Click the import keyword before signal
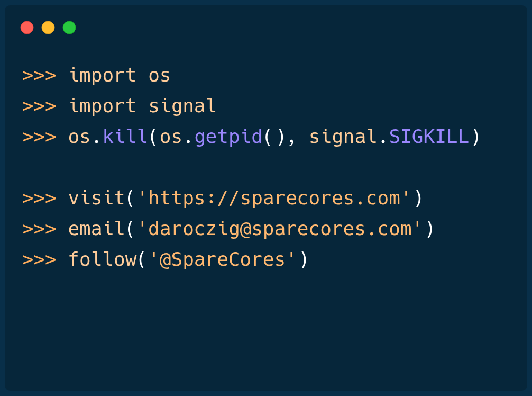This screenshot has width=532, height=396. 103,106
